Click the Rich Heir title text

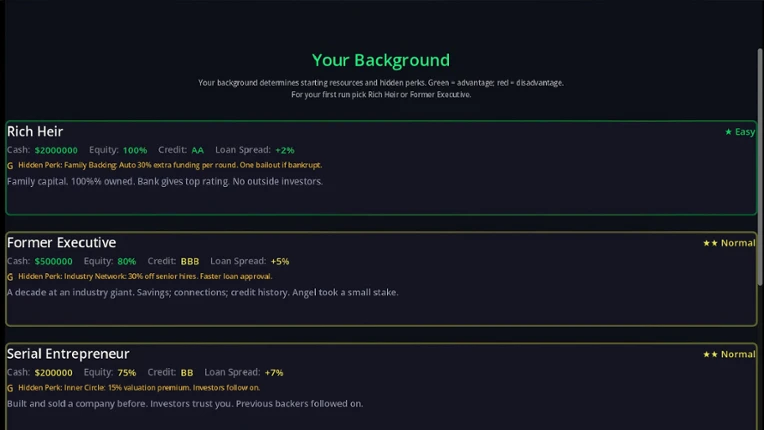35,131
